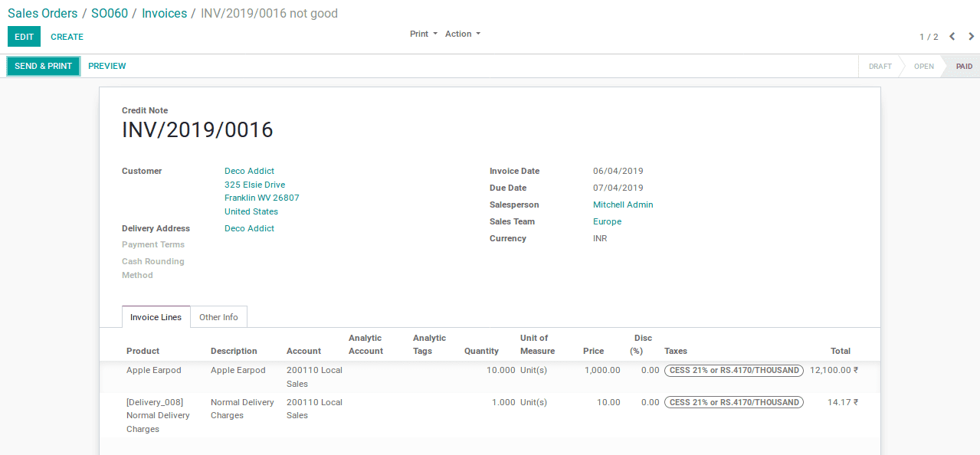This screenshot has height=455, width=980.
Task: Click the Edit button
Action: 24,37
